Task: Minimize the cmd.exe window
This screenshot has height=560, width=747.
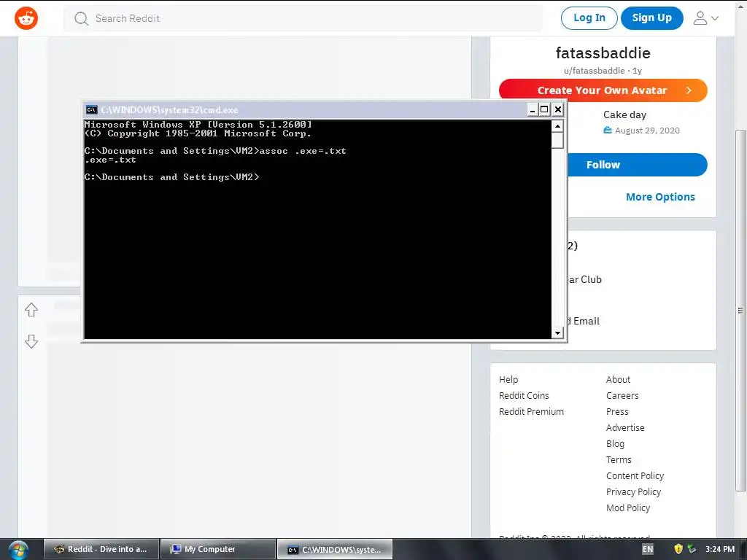Action: click(x=533, y=110)
